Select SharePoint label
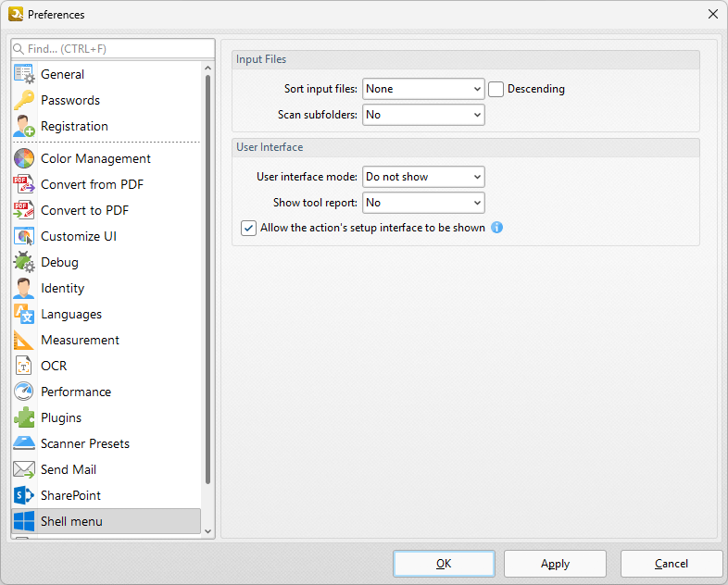 (70, 496)
